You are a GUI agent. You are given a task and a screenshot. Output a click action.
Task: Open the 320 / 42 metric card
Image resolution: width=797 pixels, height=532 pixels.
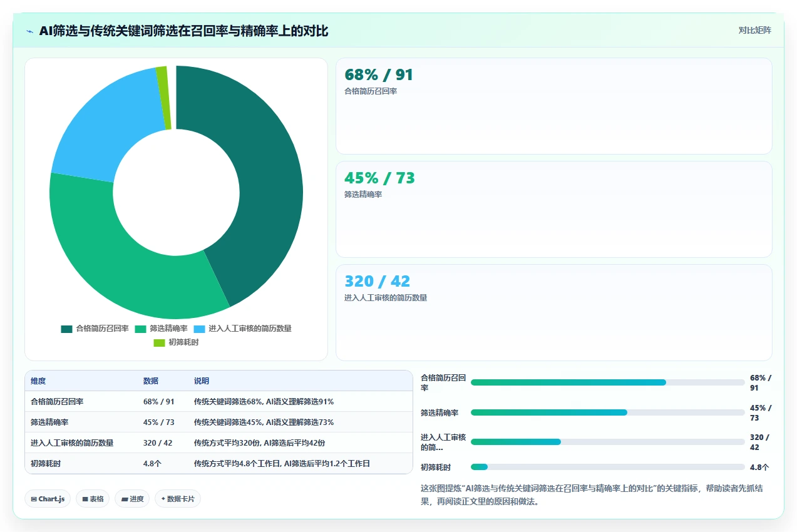click(554, 312)
